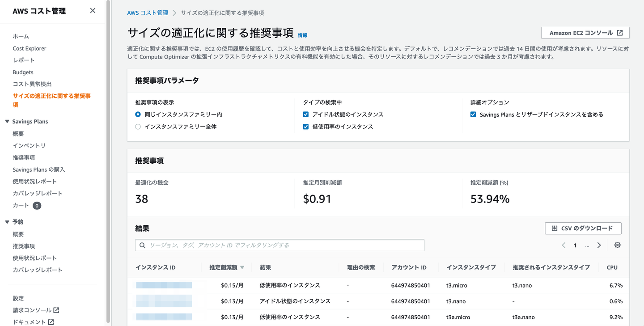Open 予約 概要 page

[x=18, y=234]
